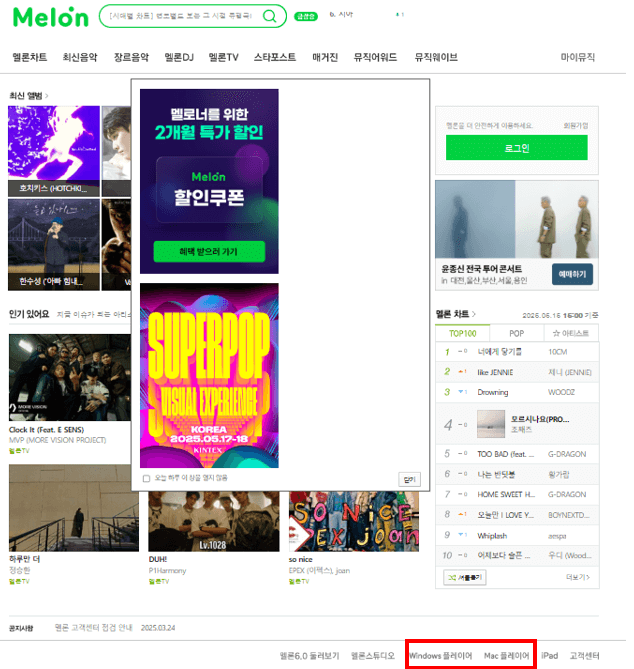Focus the search input field
This screenshot has width=634, height=669.
click(181, 16)
